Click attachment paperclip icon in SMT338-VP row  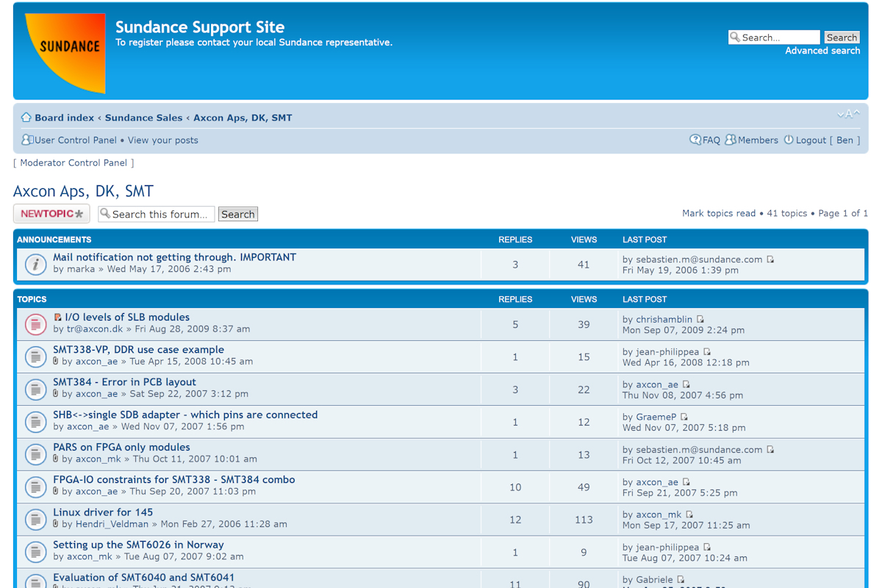pyautogui.click(x=56, y=361)
